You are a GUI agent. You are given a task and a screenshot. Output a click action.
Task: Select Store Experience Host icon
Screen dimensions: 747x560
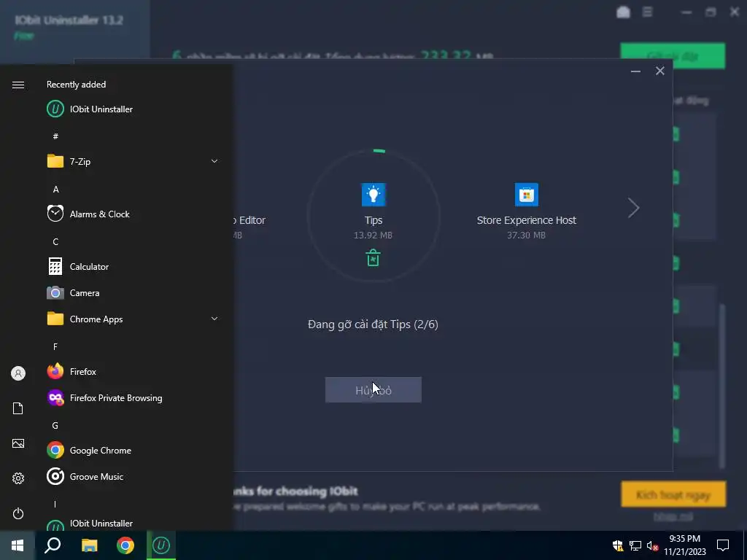tap(527, 194)
